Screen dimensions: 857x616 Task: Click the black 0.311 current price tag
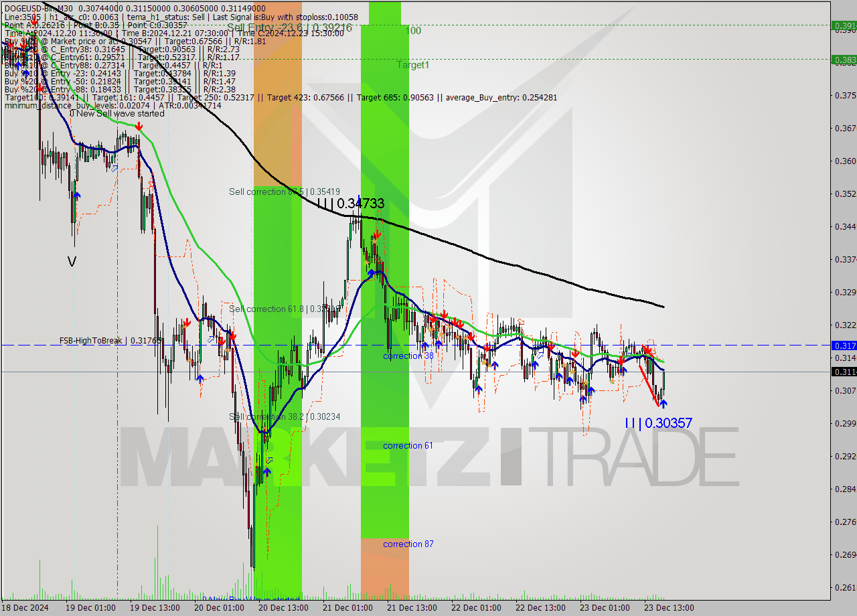point(844,372)
